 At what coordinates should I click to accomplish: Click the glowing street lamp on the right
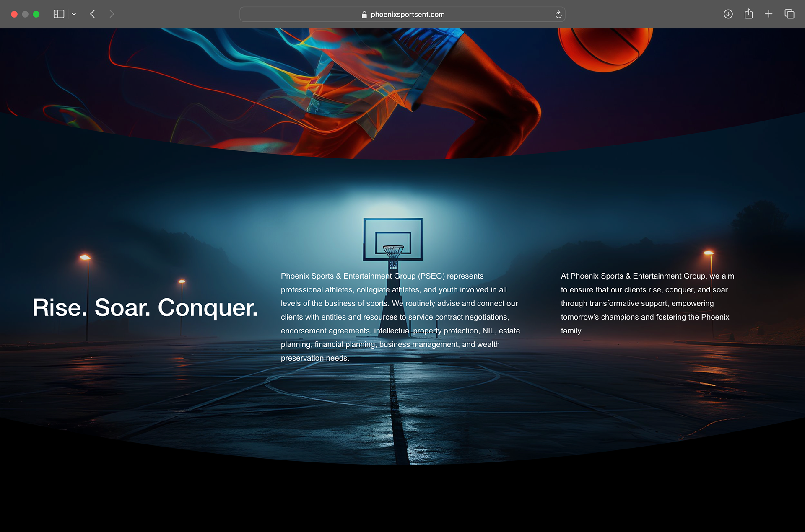(x=709, y=253)
